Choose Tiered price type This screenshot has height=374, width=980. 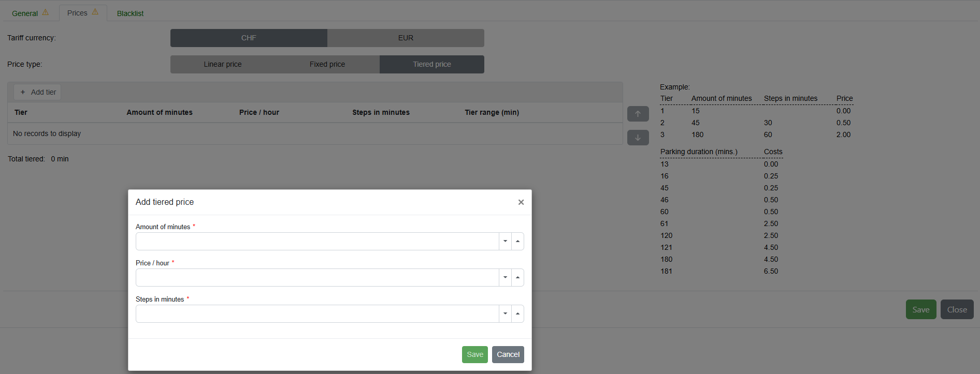point(432,64)
